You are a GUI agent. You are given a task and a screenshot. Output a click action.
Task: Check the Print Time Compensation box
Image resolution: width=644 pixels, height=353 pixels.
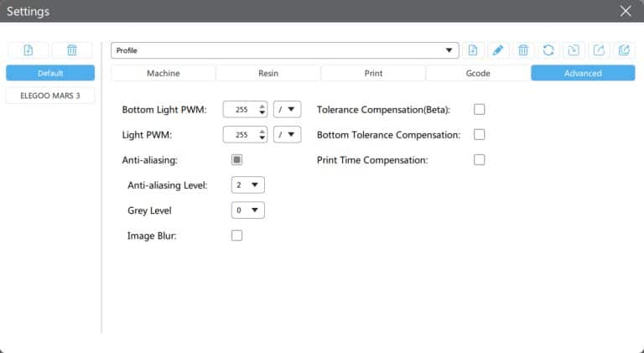coord(480,159)
